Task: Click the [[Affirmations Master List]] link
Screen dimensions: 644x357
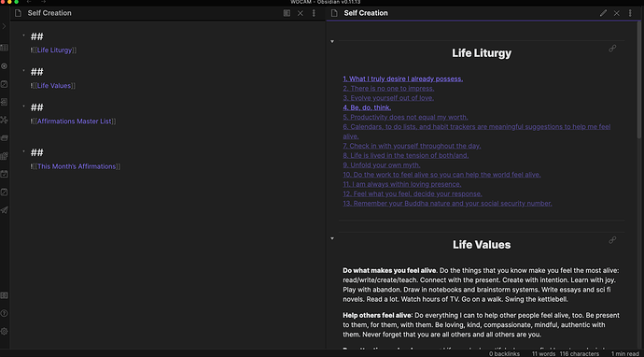Action: pyautogui.click(x=75, y=121)
